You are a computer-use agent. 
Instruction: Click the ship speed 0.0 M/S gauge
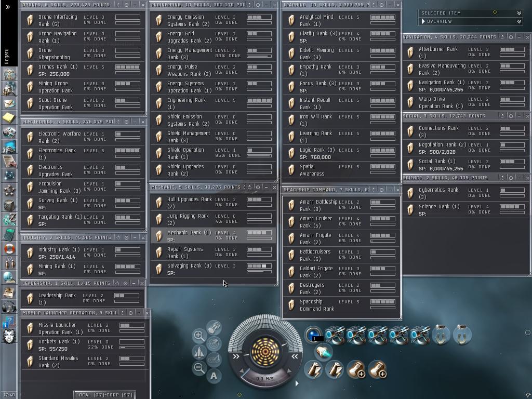(265, 379)
